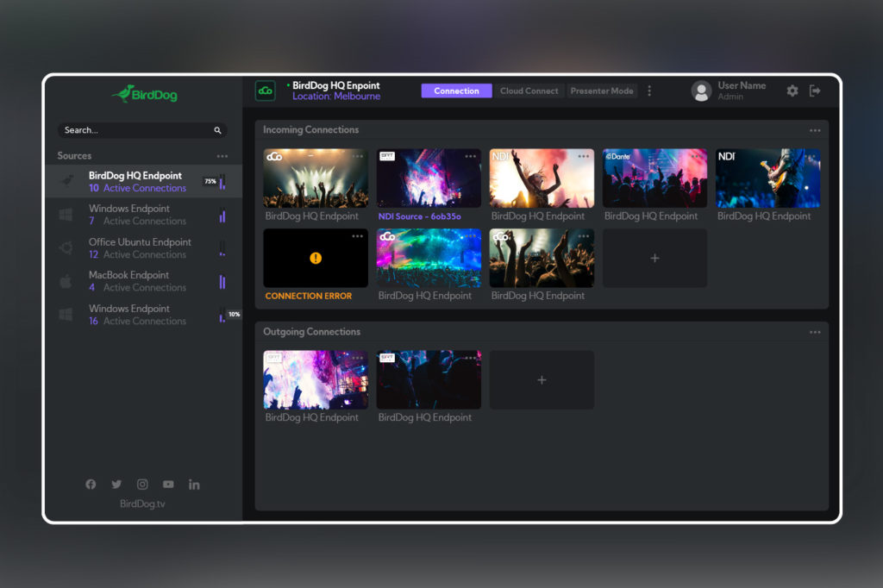Open options on first incoming concert thumbnail
Image resolution: width=883 pixels, height=588 pixels.
[358, 156]
